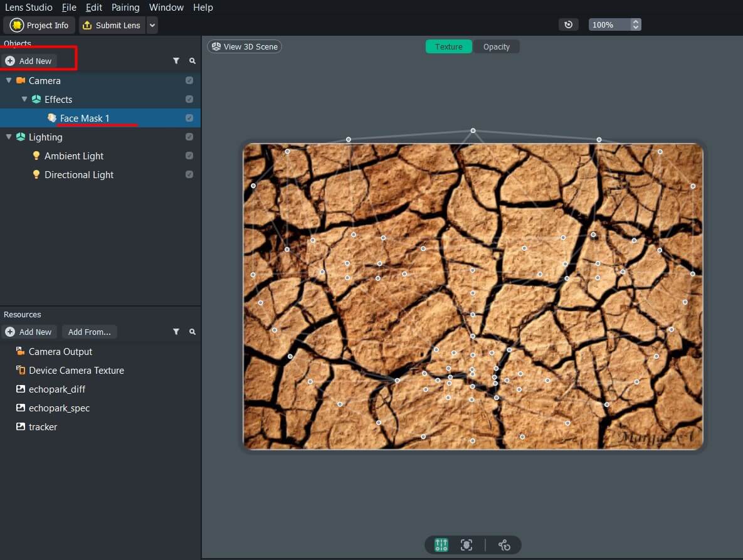Click the View 3D Scene button
The height and width of the screenshot is (560, 743).
[x=245, y=46]
